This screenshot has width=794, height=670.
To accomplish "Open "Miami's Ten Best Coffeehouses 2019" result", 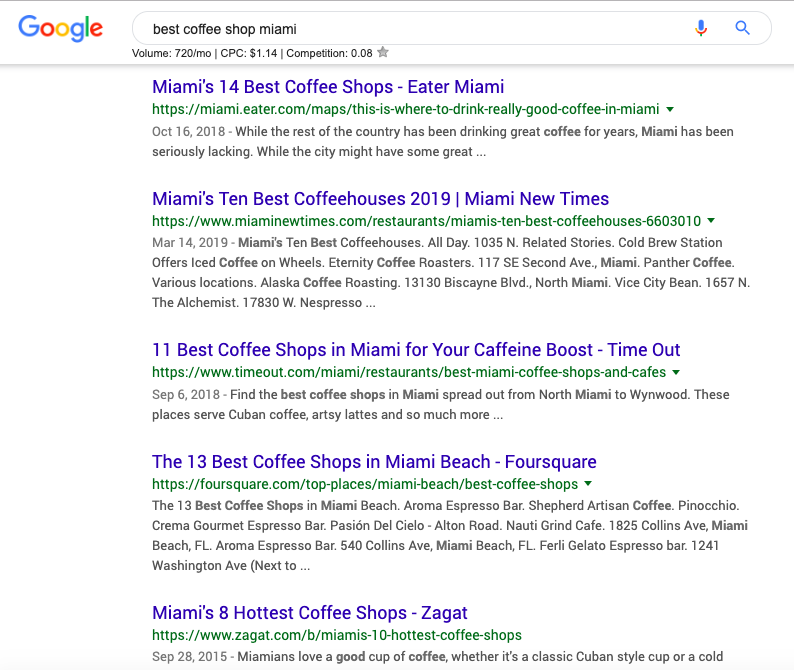I will point(380,199).
